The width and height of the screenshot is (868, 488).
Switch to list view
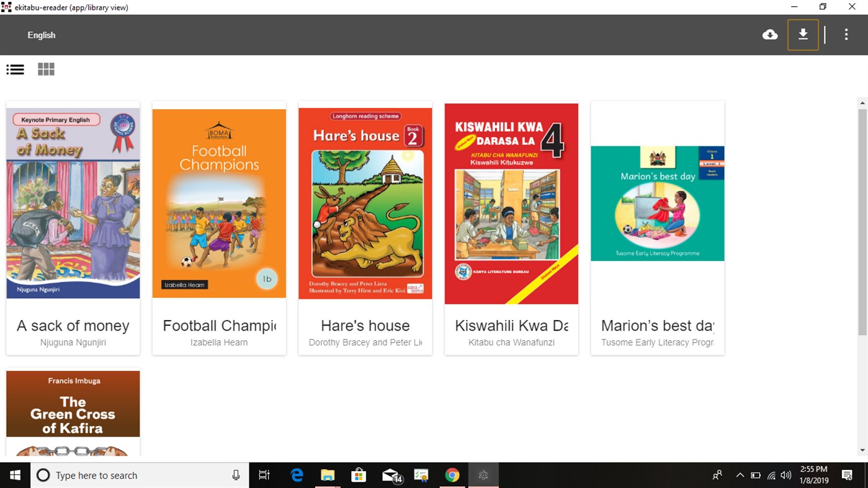(15, 69)
